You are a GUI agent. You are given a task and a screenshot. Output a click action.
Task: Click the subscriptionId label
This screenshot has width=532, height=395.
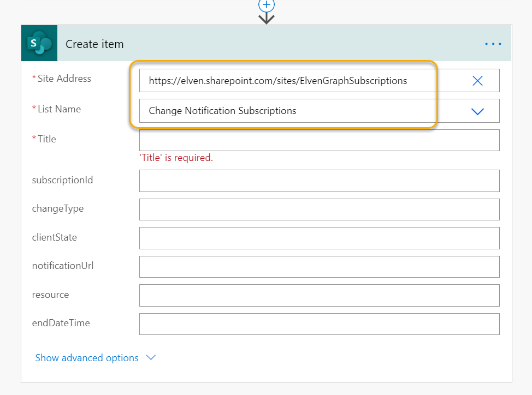pyautogui.click(x=62, y=180)
